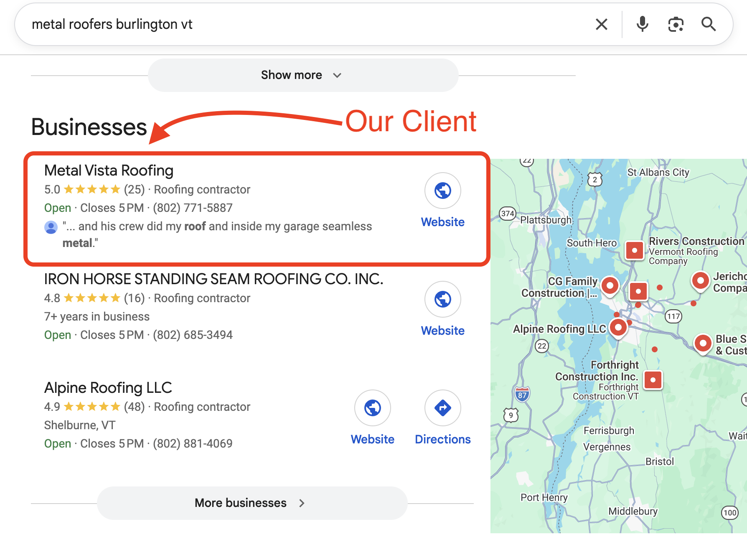Click the Interstate 87 shield on the map
Screen dimensions: 747x560
pyautogui.click(x=522, y=394)
